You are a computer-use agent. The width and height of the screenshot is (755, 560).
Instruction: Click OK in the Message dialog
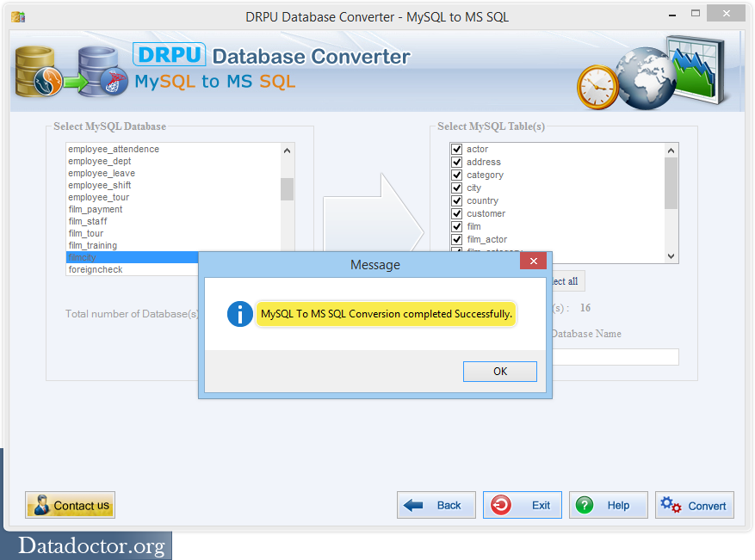[500, 372]
